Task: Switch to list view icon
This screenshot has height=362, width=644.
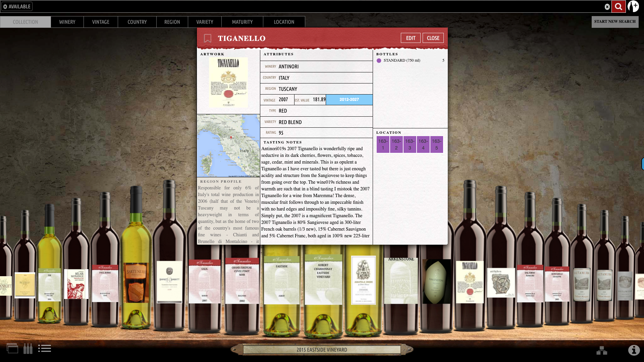Action: [x=45, y=349]
